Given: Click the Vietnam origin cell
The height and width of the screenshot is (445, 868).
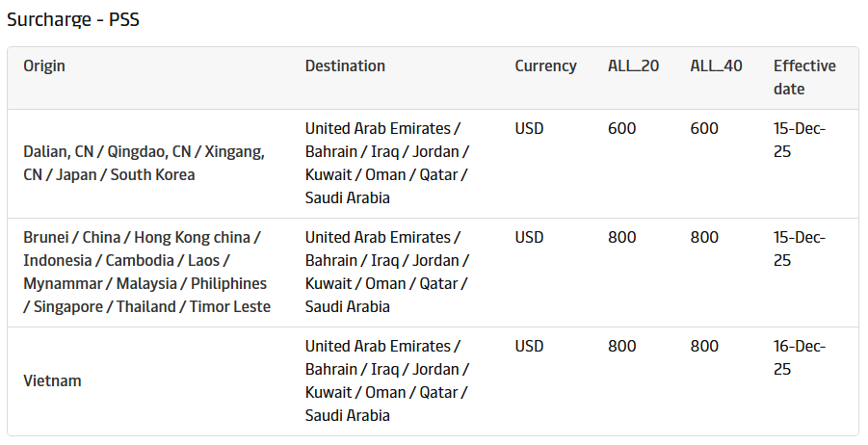Looking at the screenshot, I should [52, 380].
